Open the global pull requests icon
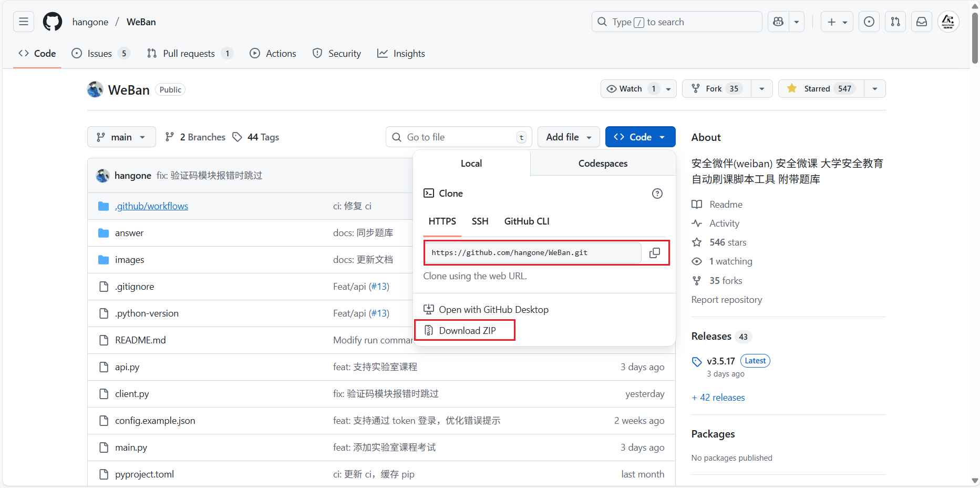 point(895,22)
